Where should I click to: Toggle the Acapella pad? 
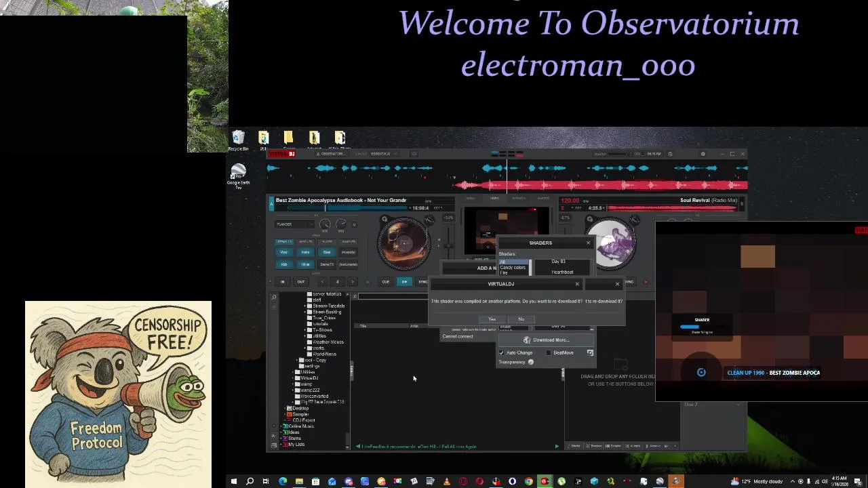tap(348, 252)
